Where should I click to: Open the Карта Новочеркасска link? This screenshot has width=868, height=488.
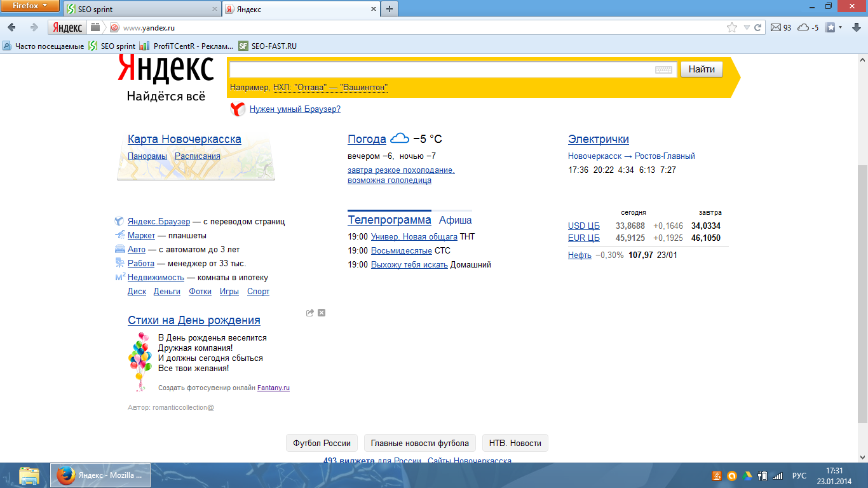(184, 139)
